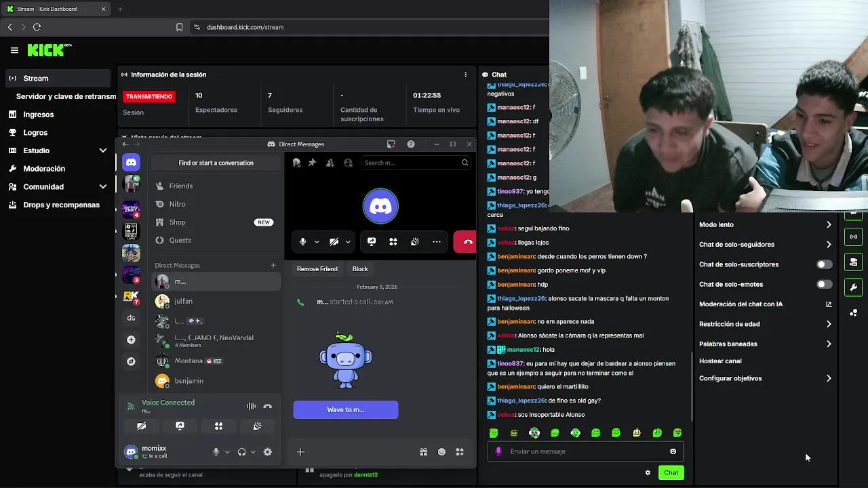Open Modo lento submenu arrow
This screenshot has height=488, width=868.
[x=829, y=224]
